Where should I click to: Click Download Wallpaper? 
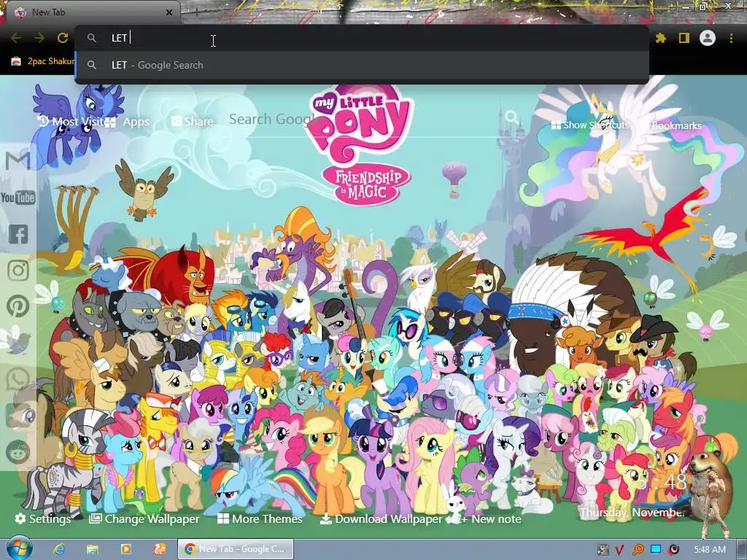coord(381,518)
